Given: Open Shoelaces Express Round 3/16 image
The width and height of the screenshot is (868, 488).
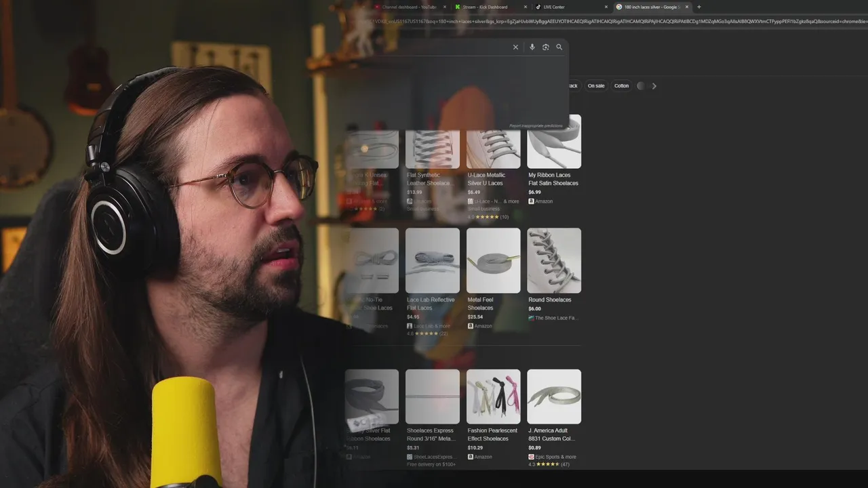Looking at the screenshot, I should point(433,396).
